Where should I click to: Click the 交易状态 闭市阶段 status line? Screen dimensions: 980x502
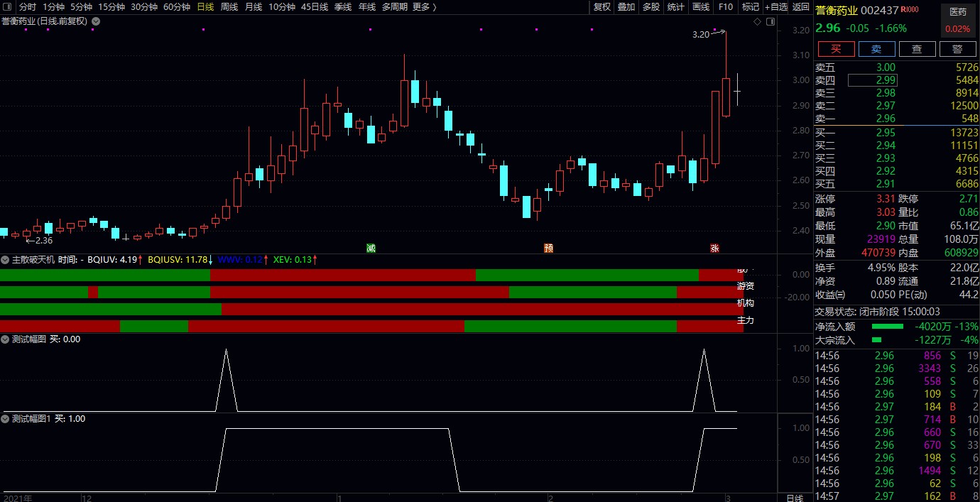pos(877,312)
